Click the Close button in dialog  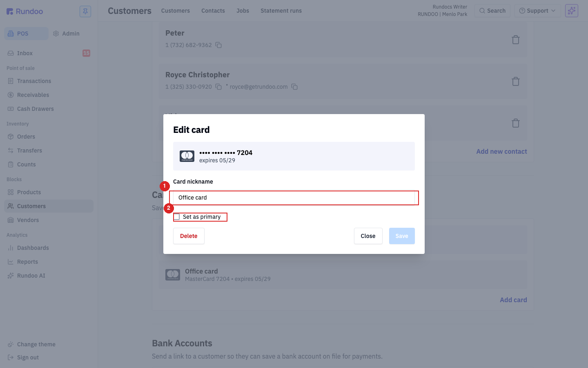(x=368, y=236)
